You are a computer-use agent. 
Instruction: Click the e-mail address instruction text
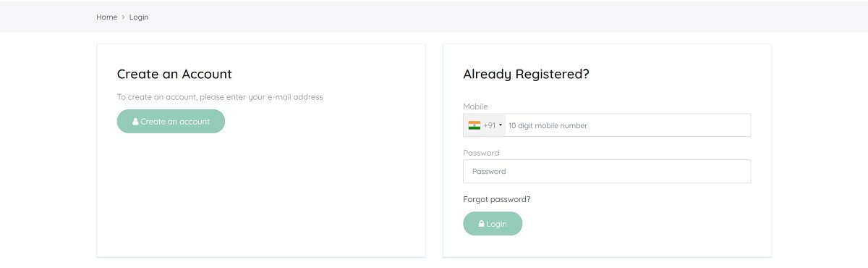click(220, 96)
